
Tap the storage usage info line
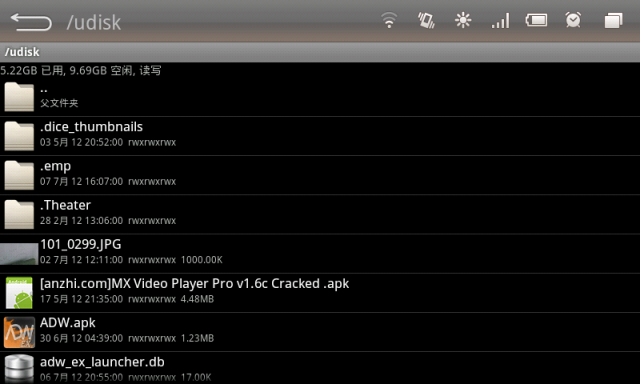pyautogui.click(x=81, y=71)
